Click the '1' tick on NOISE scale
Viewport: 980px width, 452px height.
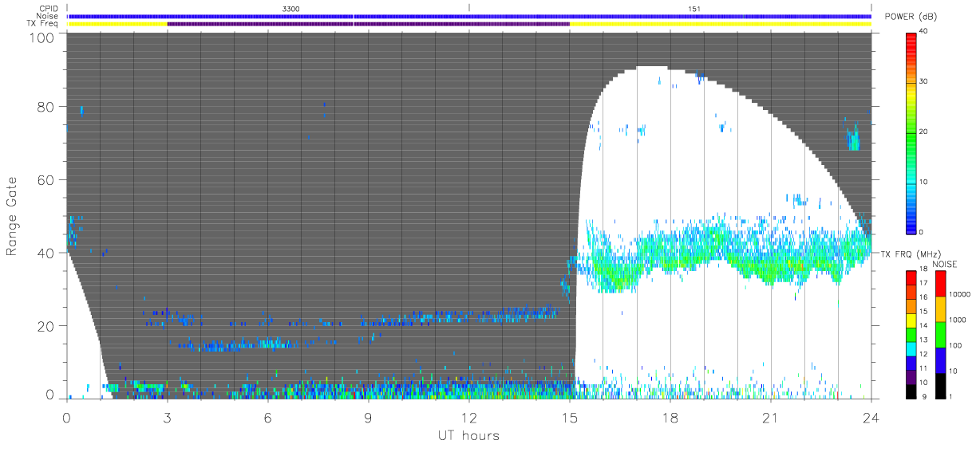(951, 396)
